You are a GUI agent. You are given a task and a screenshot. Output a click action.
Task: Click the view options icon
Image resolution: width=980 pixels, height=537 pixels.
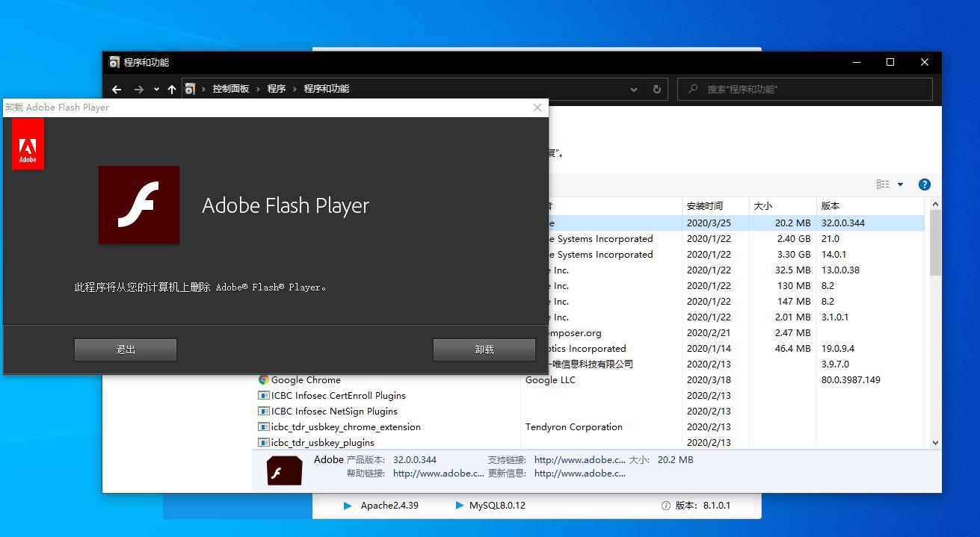click(x=883, y=184)
